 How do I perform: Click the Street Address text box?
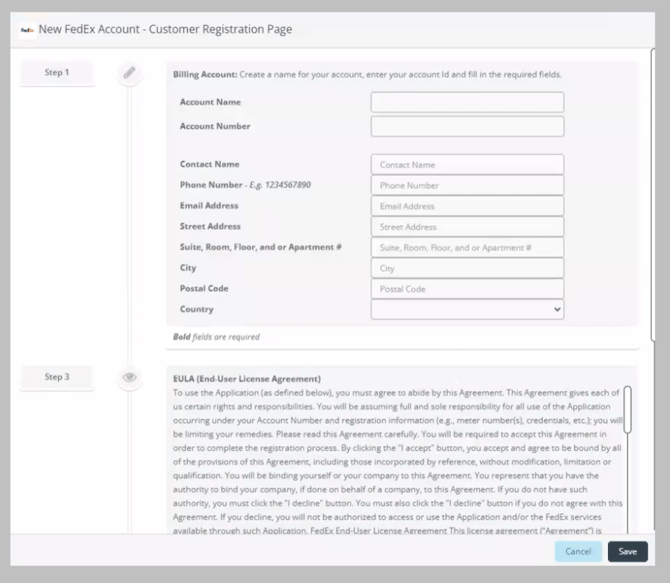[x=467, y=227]
